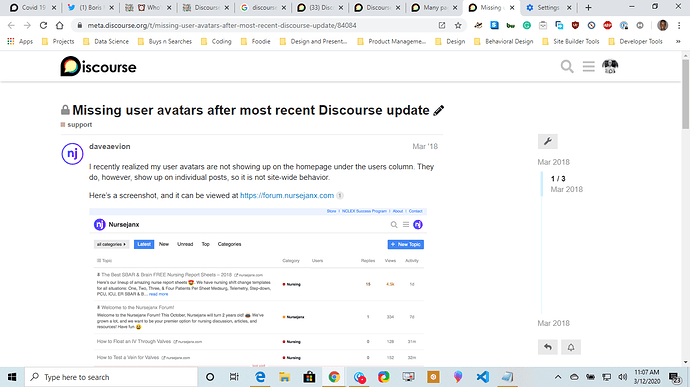Image resolution: width=690 pixels, height=387 pixels.
Task: Open Behavioral Design bookmarks folder
Action: click(503, 41)
